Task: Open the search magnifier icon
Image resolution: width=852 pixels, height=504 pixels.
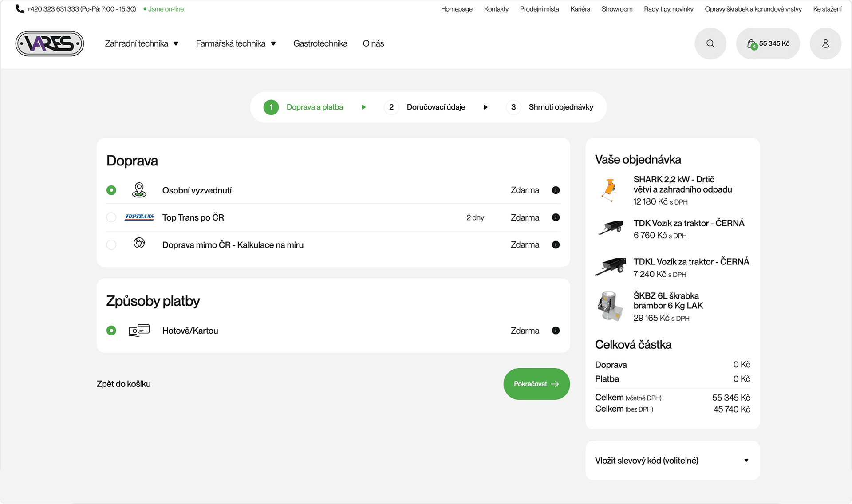Action: [x=710, y=43]
